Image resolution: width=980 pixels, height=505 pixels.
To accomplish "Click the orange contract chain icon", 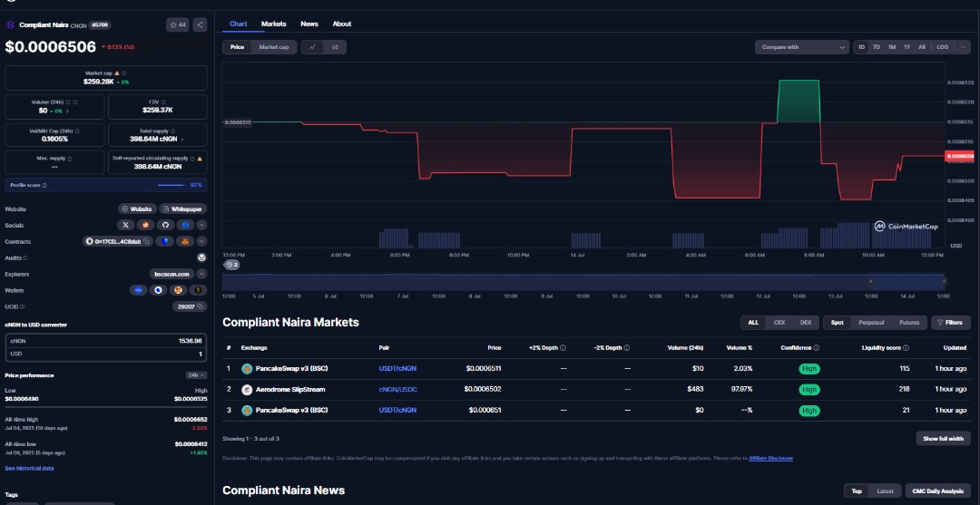I will click(185, 241).
